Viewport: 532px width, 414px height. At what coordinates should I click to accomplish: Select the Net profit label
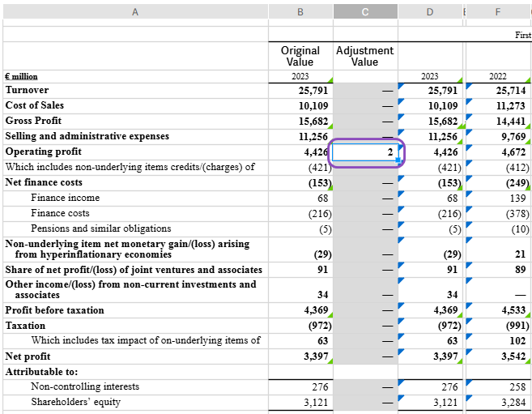28,356
